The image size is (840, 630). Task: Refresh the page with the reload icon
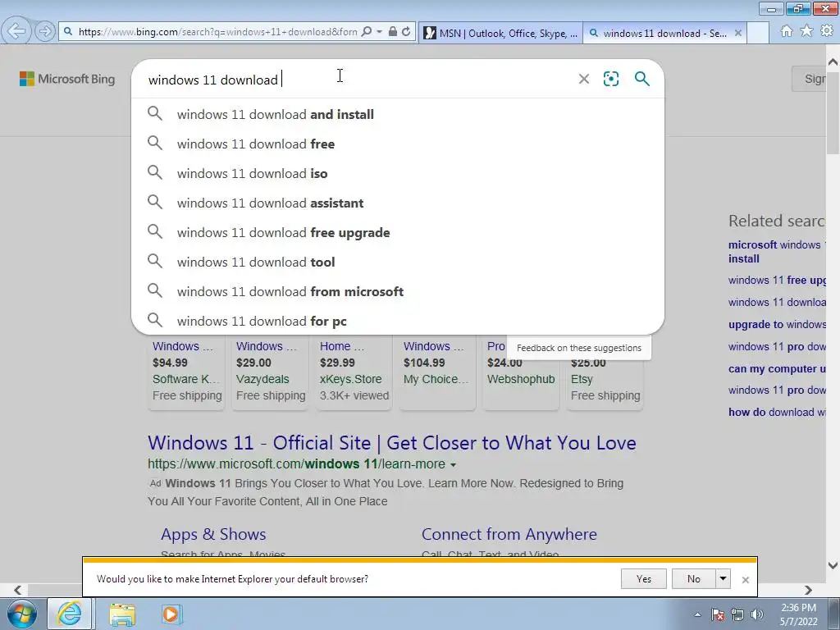pos(406,32)
